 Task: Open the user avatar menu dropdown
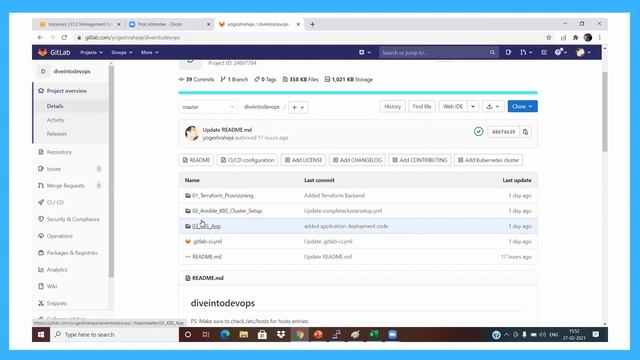coord(584,52)
